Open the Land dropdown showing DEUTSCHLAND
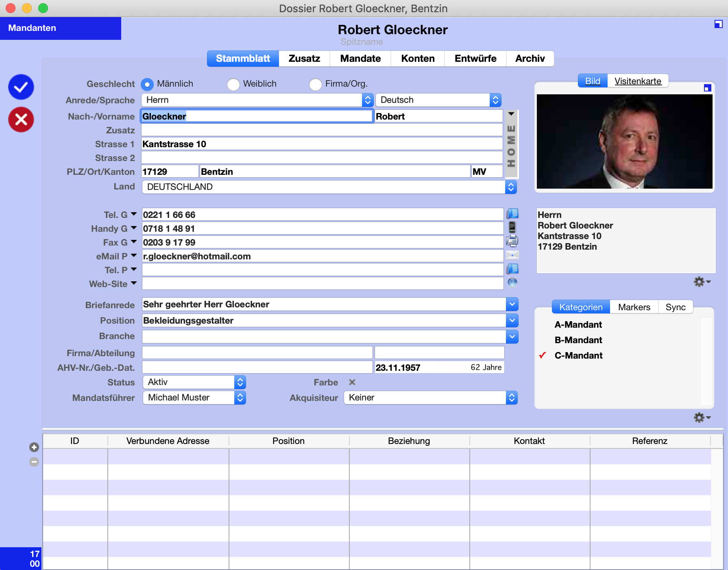 click(329, 187)
